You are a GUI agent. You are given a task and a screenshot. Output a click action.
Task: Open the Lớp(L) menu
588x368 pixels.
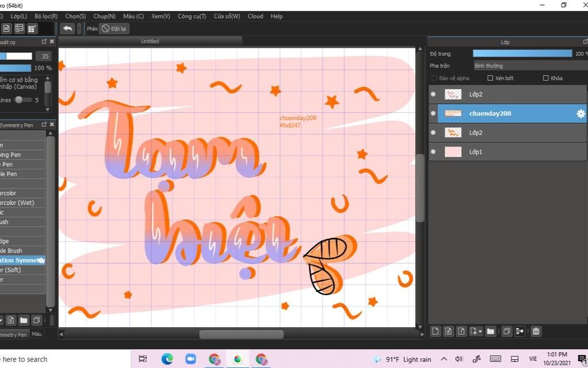pos(19,16)
